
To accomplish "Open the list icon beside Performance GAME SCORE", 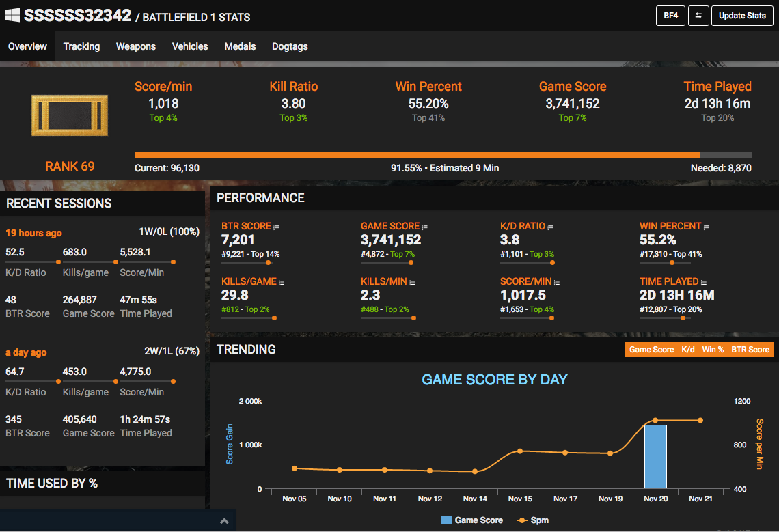I will pos(425,227).
